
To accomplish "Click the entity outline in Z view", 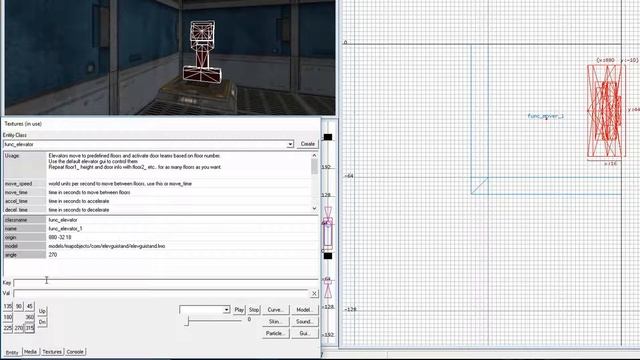I will click(328, 233).
